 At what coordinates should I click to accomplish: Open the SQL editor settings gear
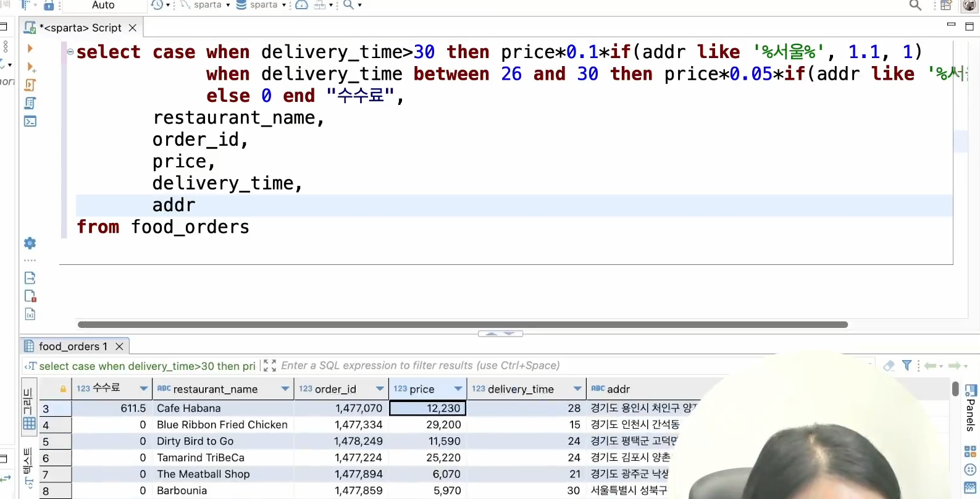click(30, 243)
